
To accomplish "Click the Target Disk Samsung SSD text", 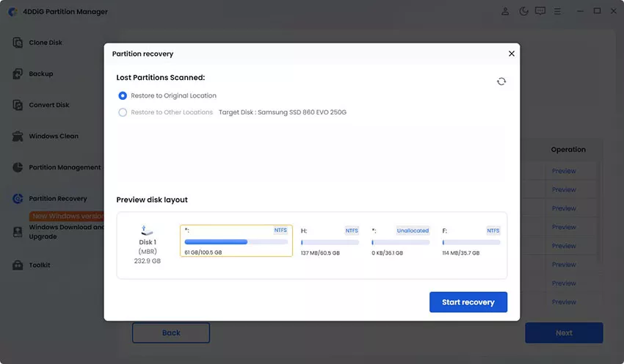I will [x=283, y=112].
